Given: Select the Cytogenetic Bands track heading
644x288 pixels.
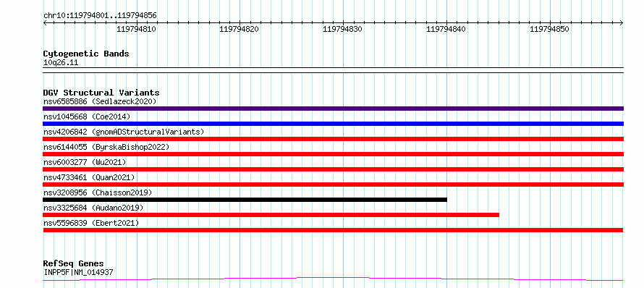Looking at the screenshot, I should [x=86, y=54].
